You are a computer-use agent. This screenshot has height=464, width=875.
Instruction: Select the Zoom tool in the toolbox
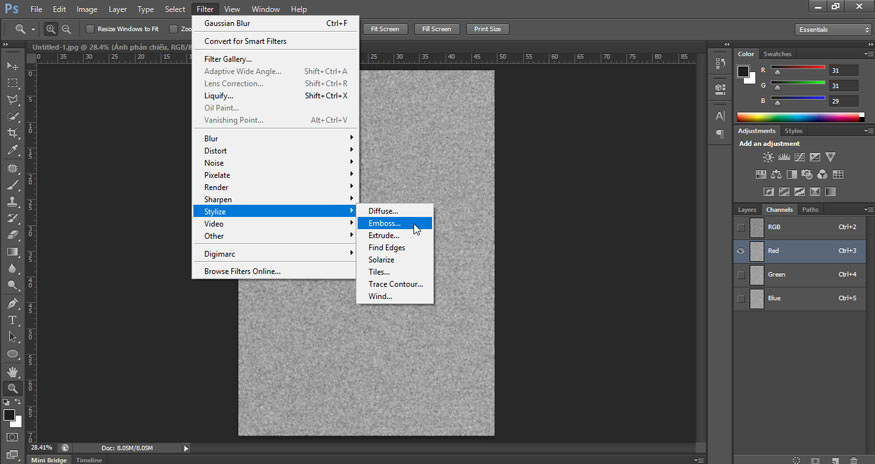(x=12, y=389)
